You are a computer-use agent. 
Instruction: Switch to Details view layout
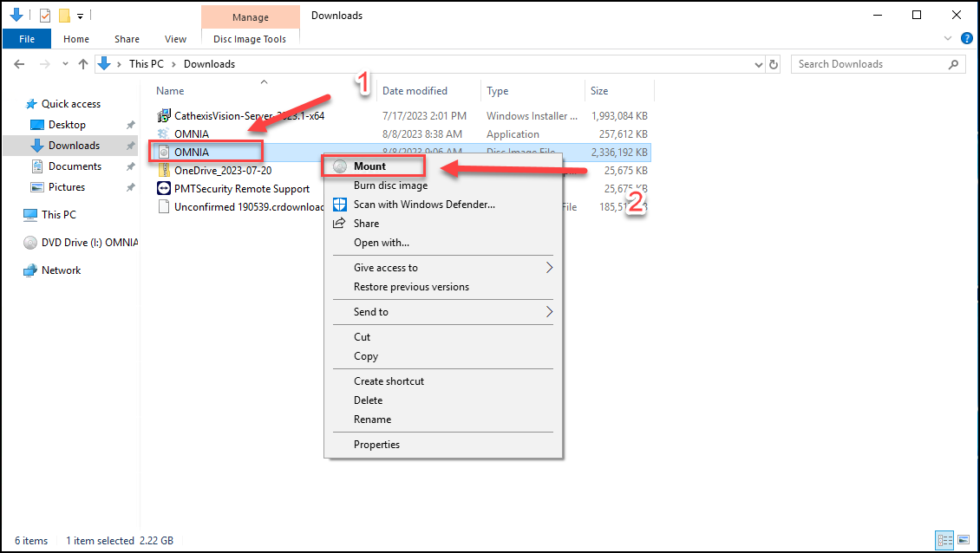coord(944,540)
